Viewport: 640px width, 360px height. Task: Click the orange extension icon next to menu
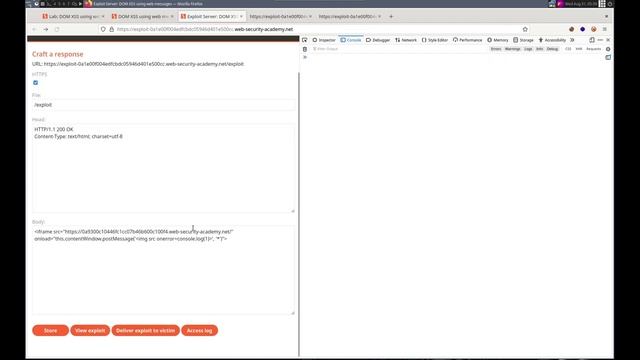(593, 29)
